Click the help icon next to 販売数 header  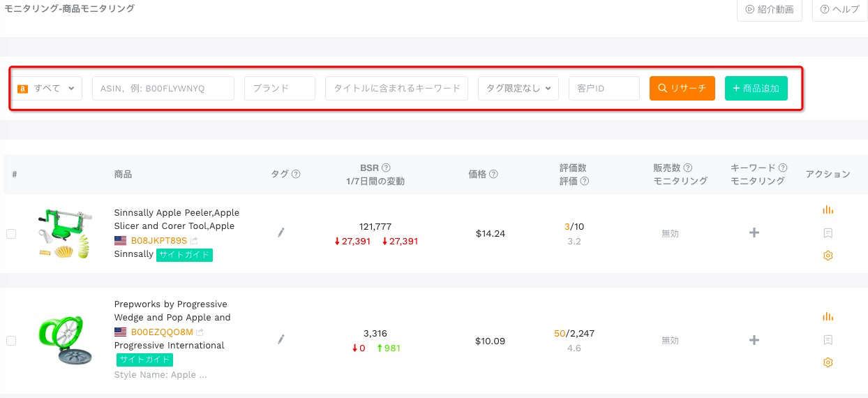coord(687,168)
